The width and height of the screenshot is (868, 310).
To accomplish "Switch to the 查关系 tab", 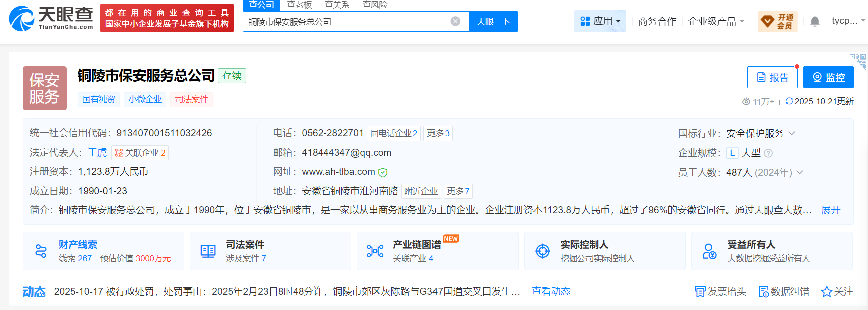I will point(337,5).
